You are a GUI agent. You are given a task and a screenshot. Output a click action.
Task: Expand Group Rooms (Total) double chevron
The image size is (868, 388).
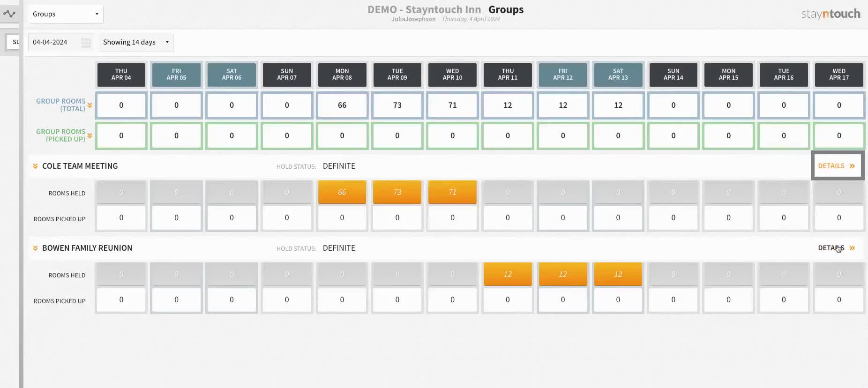coord(90,105)
